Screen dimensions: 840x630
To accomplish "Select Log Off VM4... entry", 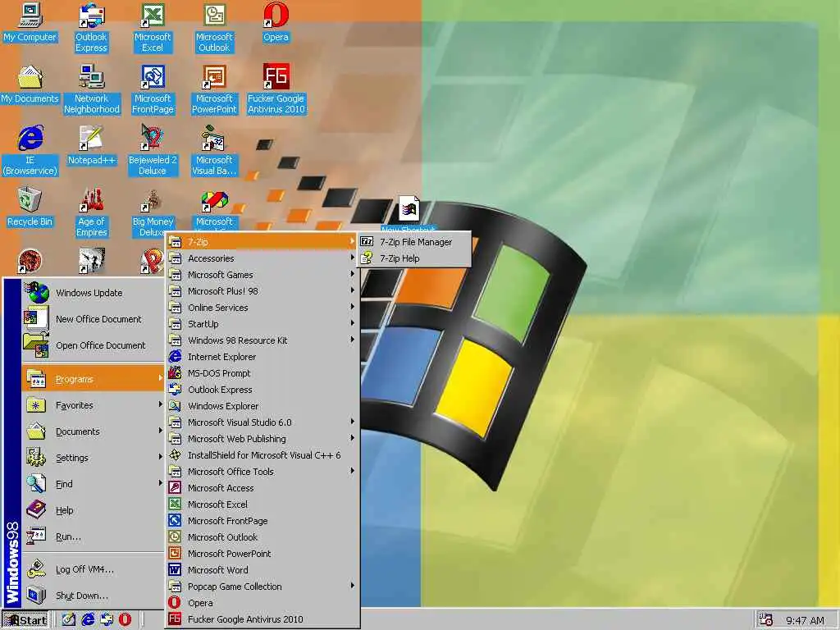I will (93, 569).
